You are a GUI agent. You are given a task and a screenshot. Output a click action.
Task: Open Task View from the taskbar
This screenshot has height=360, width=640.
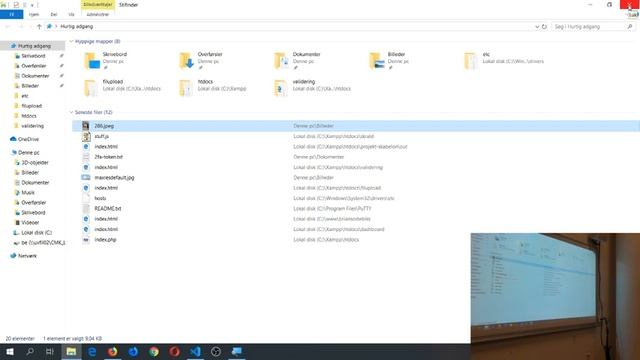[50, 351]
